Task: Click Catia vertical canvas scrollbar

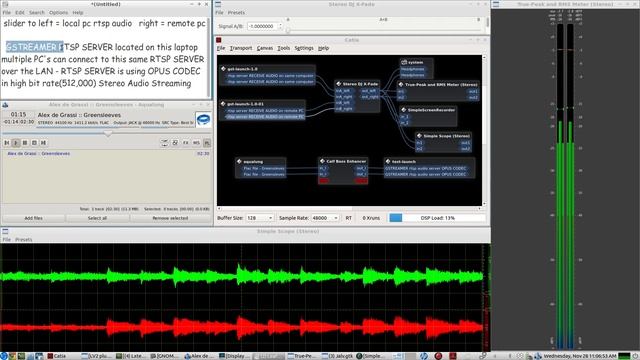Action: pos(484,130)
